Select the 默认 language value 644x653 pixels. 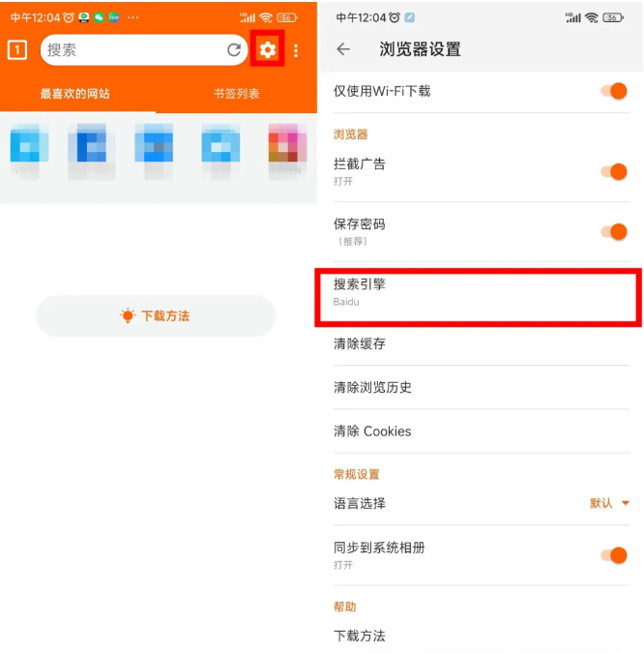[x=600, y=503]
